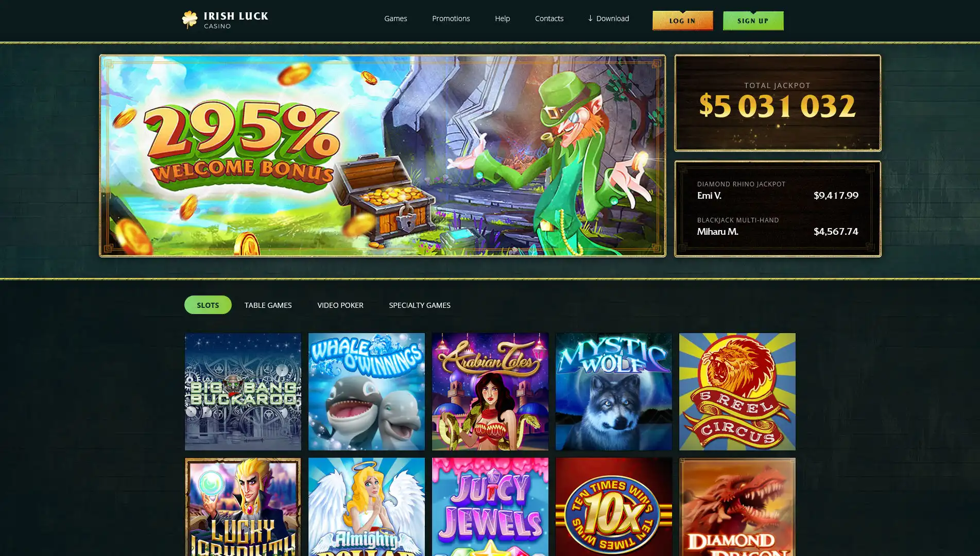Switch to the Video Poker tab

340,305
